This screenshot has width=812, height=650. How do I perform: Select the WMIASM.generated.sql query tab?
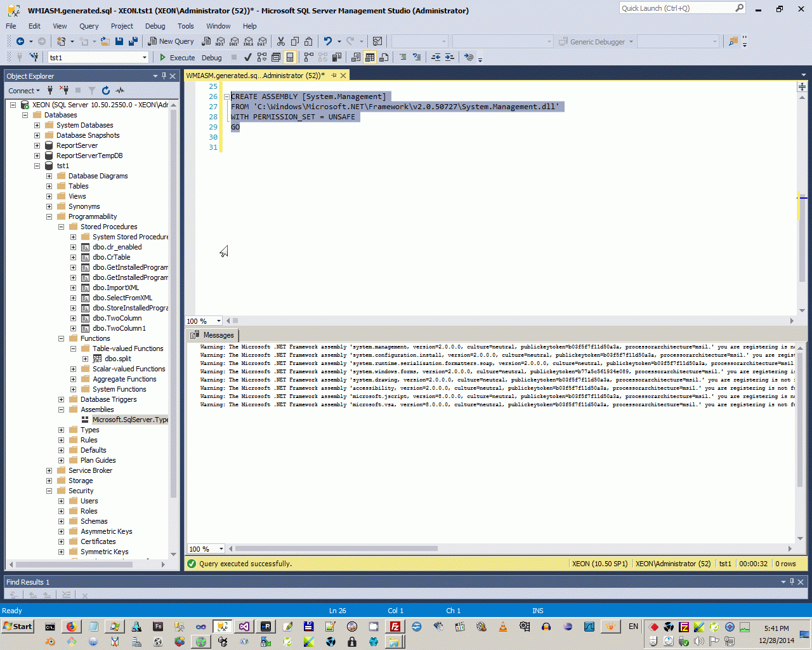pyautogui.click(x=255, y=76)
